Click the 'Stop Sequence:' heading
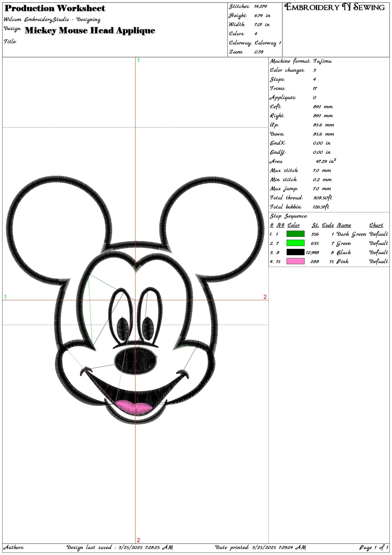The height and width of the screenshot is (555, 392). (289, 216)
